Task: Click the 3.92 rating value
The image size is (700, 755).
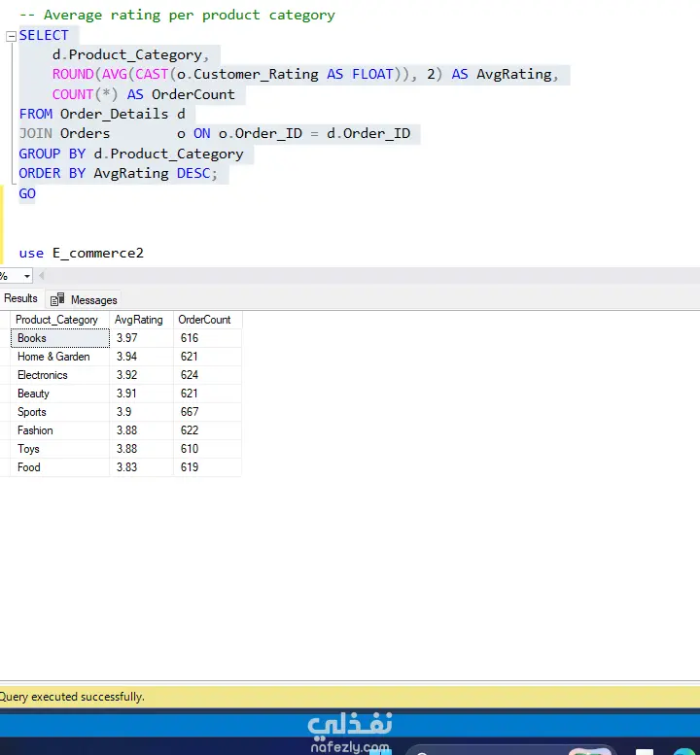Action: pos(142,375)
